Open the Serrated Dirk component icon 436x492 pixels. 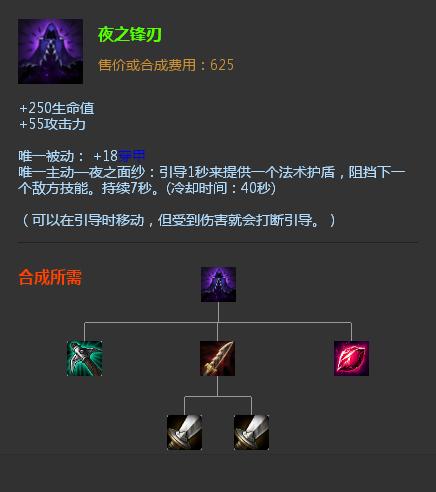(218, 358)
